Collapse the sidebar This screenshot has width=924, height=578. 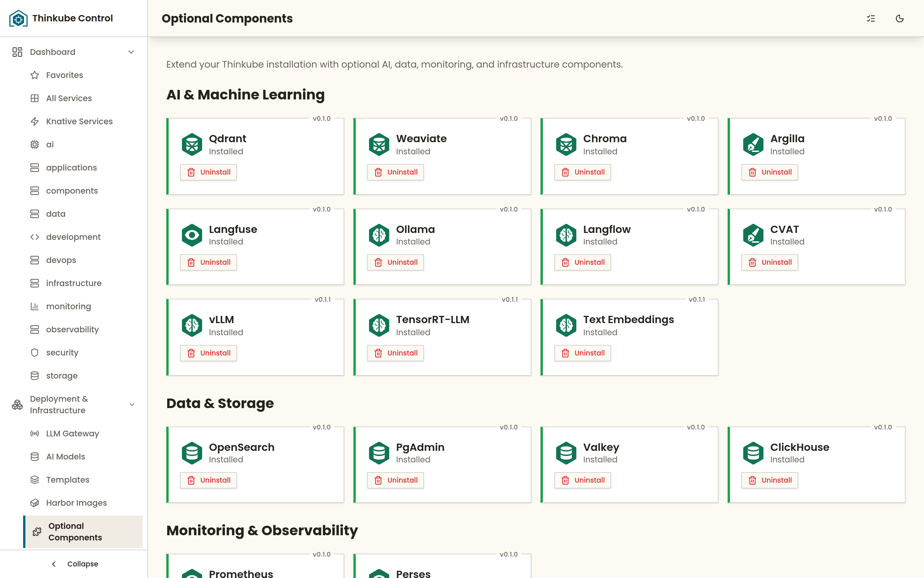click(74, 564)
